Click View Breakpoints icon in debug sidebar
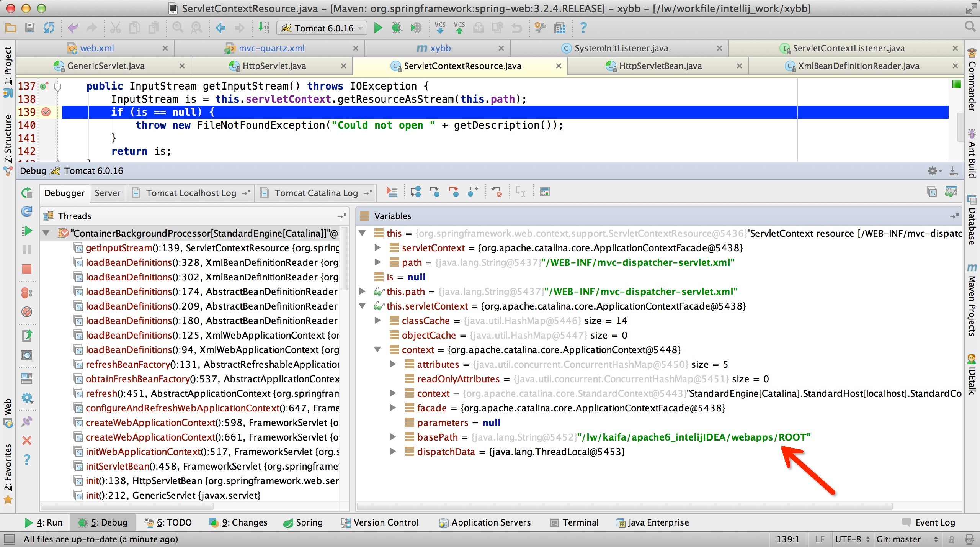This screenshot has width=980, height=547. (27, 293)
